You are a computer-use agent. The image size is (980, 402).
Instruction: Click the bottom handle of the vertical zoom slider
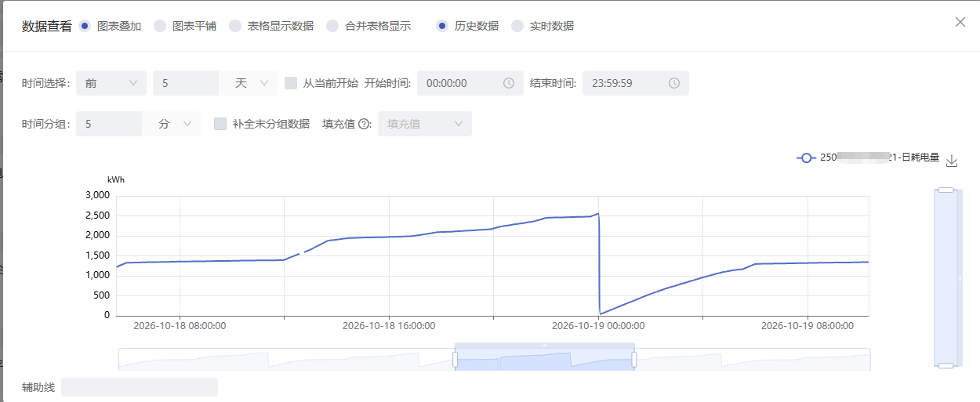coord(946,365)
